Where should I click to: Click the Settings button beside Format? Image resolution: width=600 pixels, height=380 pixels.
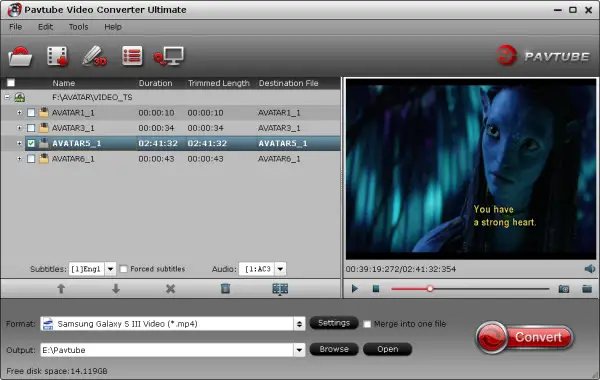[x=334, y=323]
